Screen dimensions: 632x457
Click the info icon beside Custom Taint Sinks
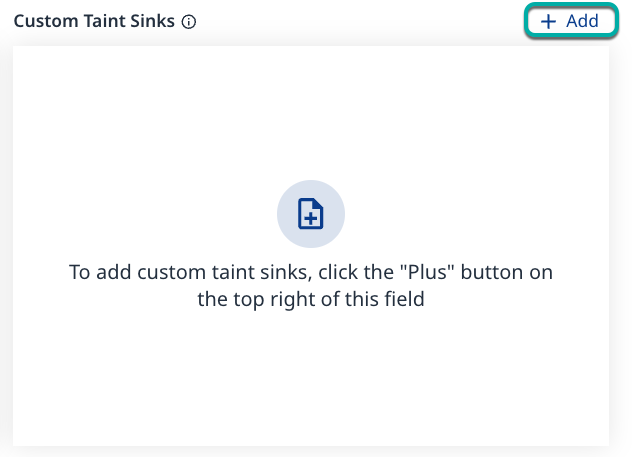tap(189, 22)
